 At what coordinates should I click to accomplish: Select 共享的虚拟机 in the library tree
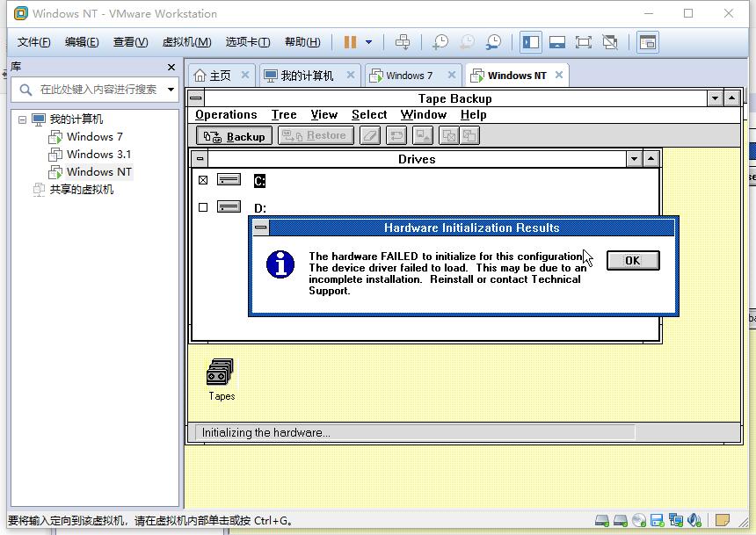(x=82, y=190)
